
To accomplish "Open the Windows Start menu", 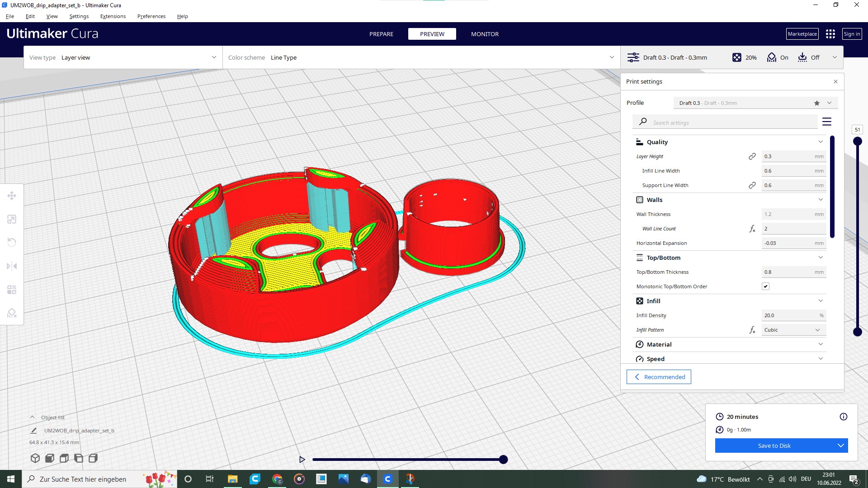I will click(11, 479).
